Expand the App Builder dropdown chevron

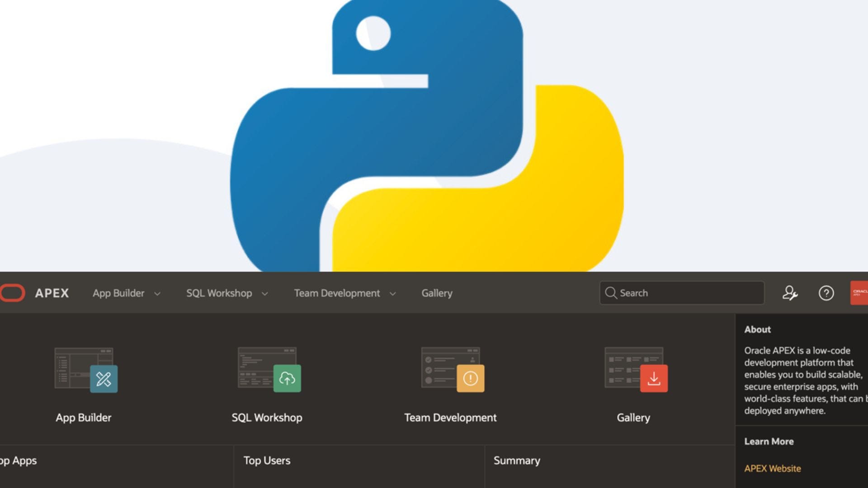click(x=157, y=294)
